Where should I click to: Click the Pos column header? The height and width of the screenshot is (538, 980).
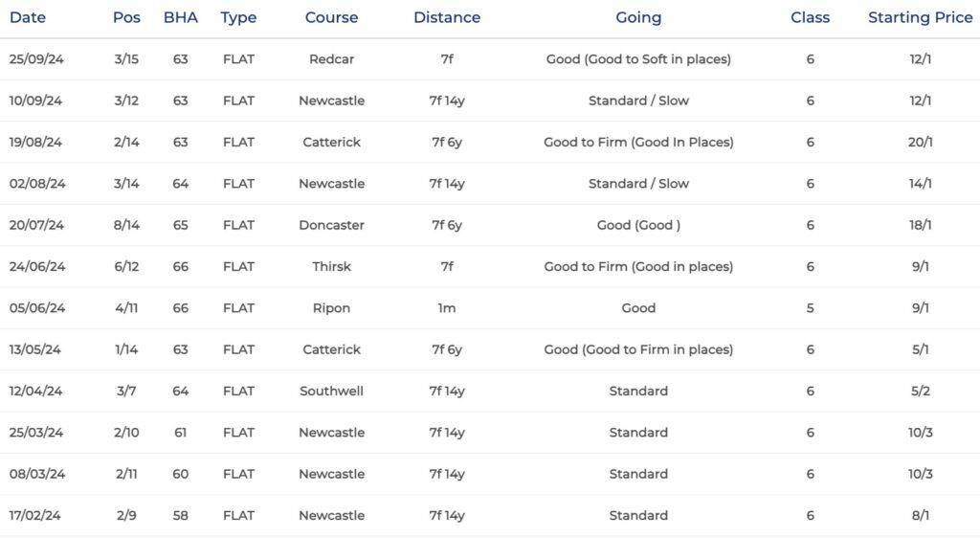point(126,17)
